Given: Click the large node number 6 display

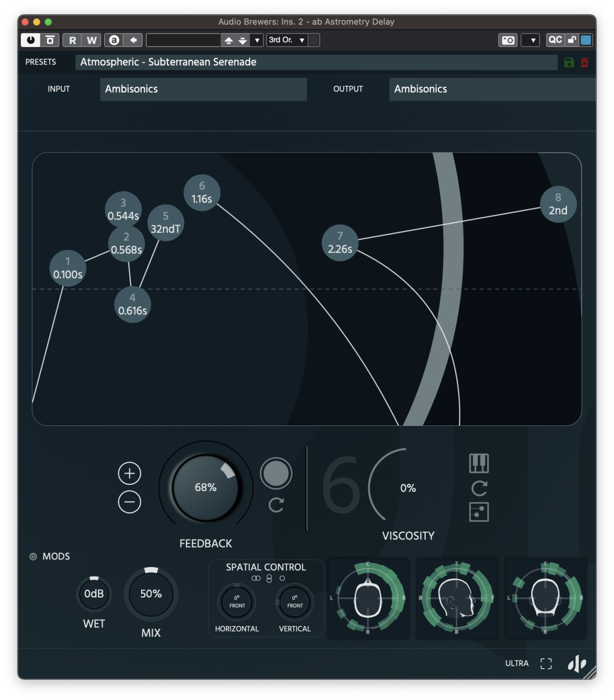Looking at the screenshot, I should click(x=341, y=486).
